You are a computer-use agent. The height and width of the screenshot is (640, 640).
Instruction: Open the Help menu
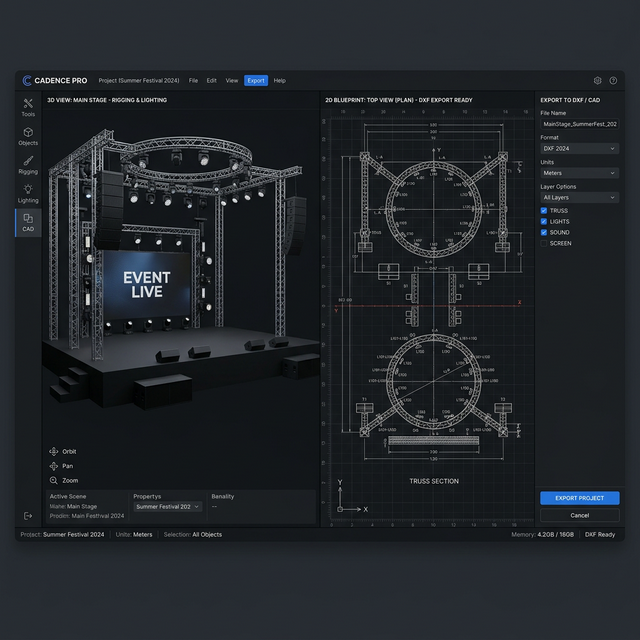coord(280,80)
